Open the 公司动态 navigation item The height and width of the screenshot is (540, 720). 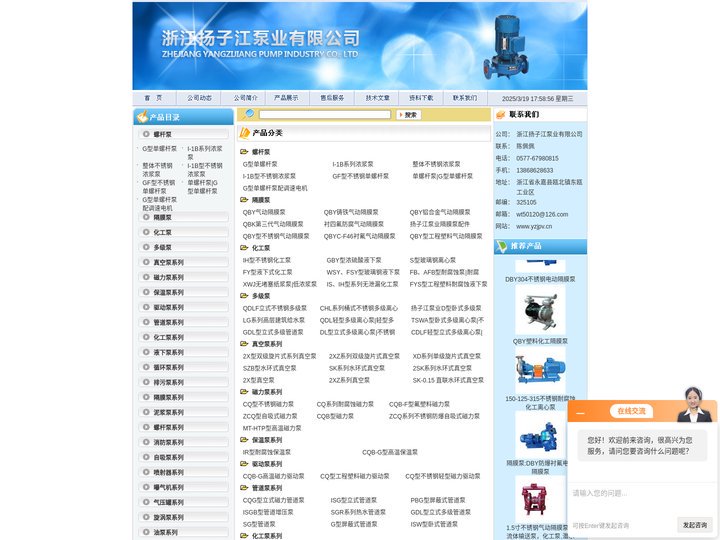pos(199,98)
